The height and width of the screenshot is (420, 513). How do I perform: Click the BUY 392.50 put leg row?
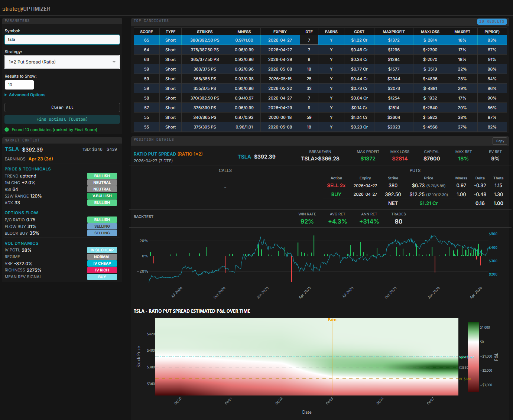click(415, 195)
